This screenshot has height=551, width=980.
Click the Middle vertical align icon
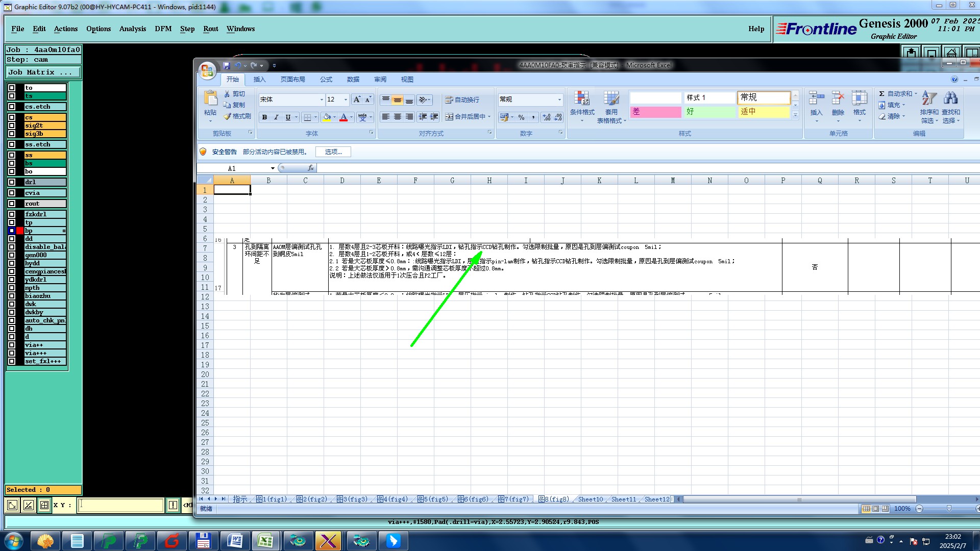tap(398, 100)
